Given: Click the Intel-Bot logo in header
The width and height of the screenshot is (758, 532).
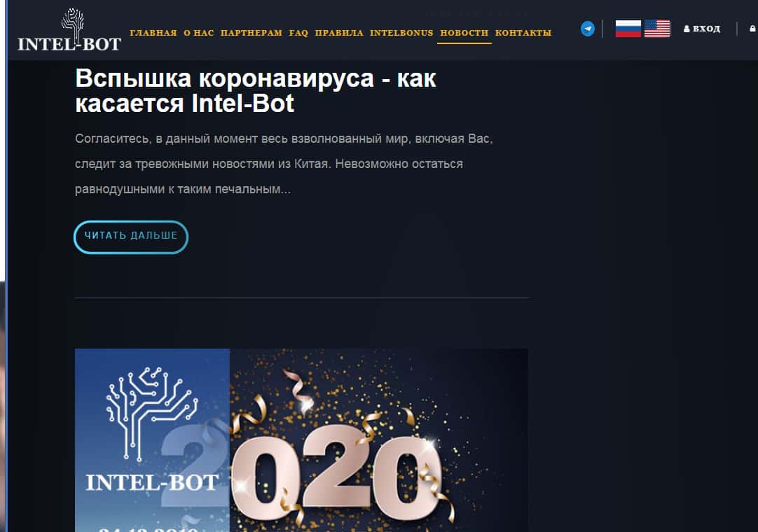Looking at the screenshot, I should (x=69, y=30).
